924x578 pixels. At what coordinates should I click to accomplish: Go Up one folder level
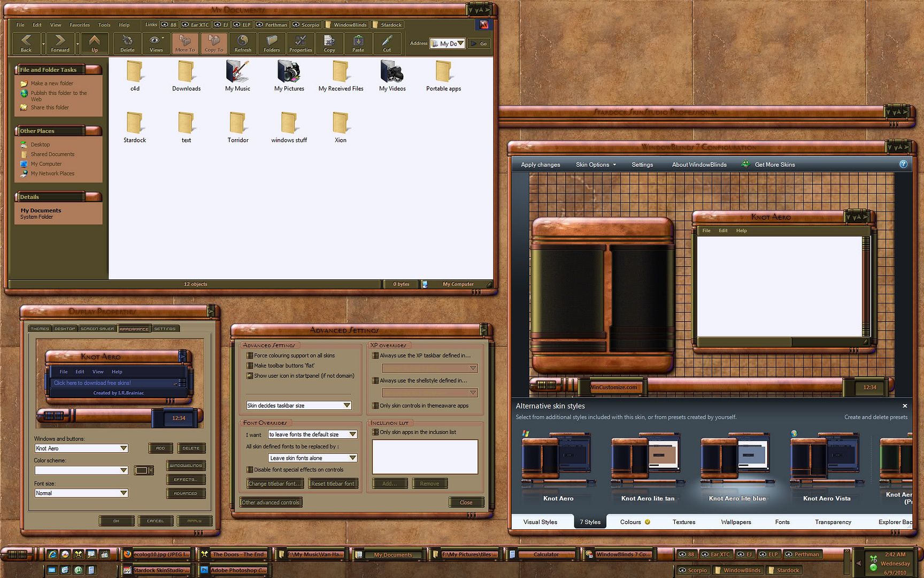(x=94, y=43)
